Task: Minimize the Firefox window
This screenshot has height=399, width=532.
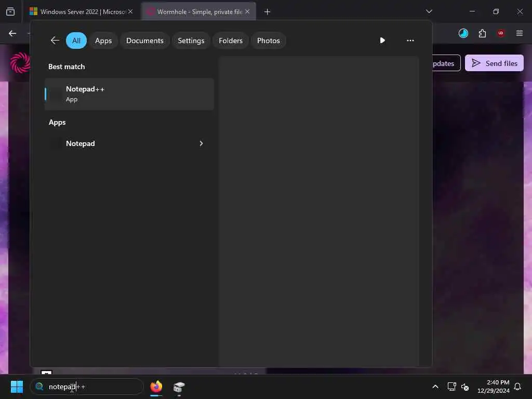Action: pyautogui.click(x=472, y=11)
